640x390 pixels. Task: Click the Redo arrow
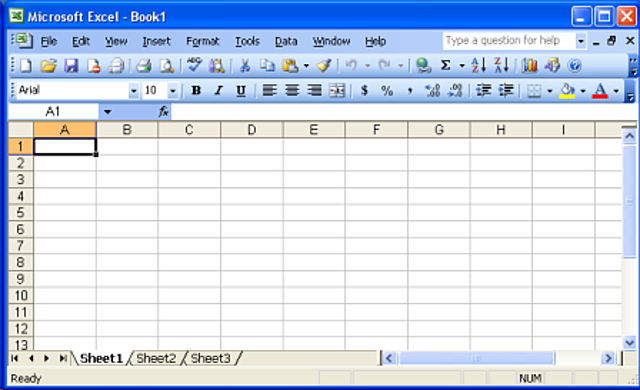384,65
